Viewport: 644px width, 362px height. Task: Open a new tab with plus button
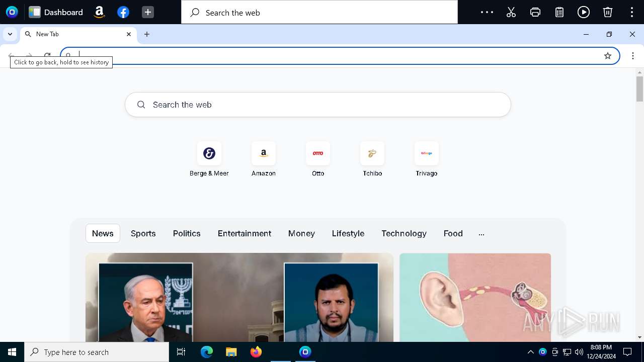(147, 34)
